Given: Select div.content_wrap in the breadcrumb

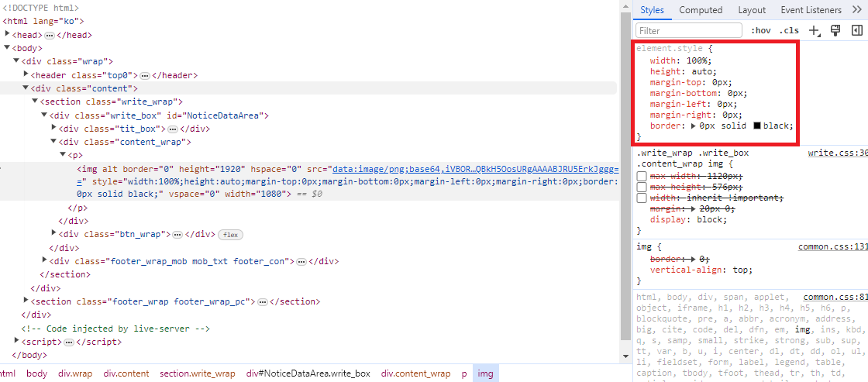Looking at the screenshot, I should 415,373.
